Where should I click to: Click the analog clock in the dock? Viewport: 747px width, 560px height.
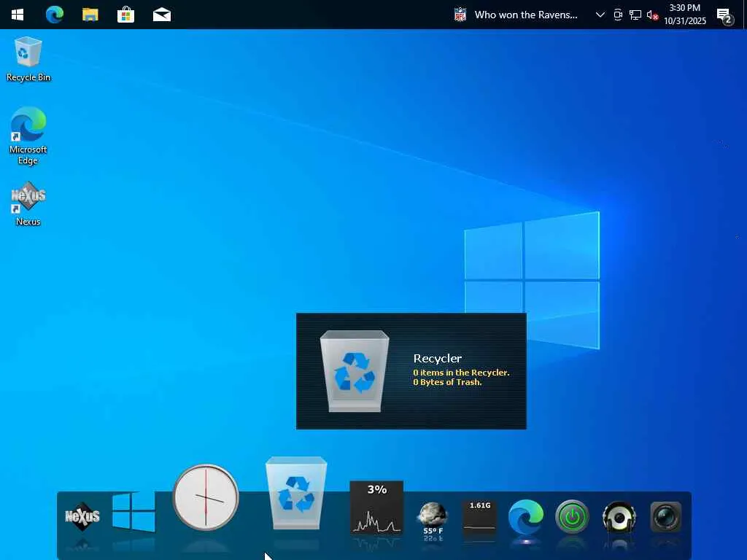205,497
